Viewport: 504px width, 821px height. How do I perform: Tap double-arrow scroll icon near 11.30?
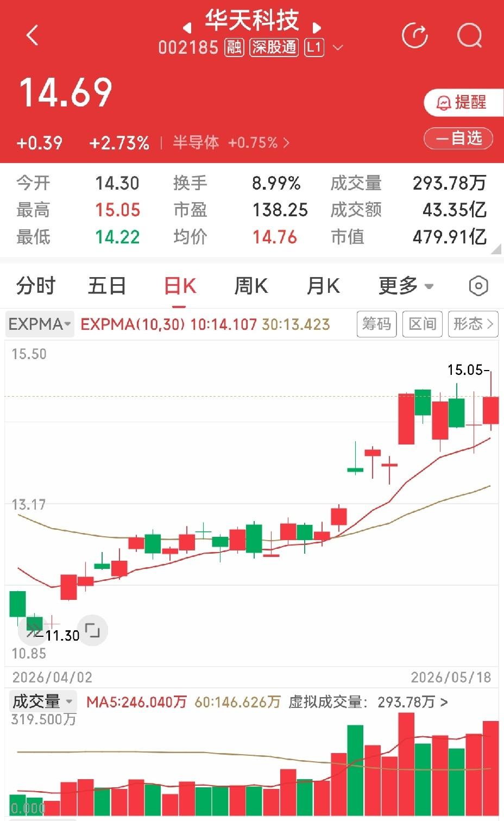coord(33,630)
